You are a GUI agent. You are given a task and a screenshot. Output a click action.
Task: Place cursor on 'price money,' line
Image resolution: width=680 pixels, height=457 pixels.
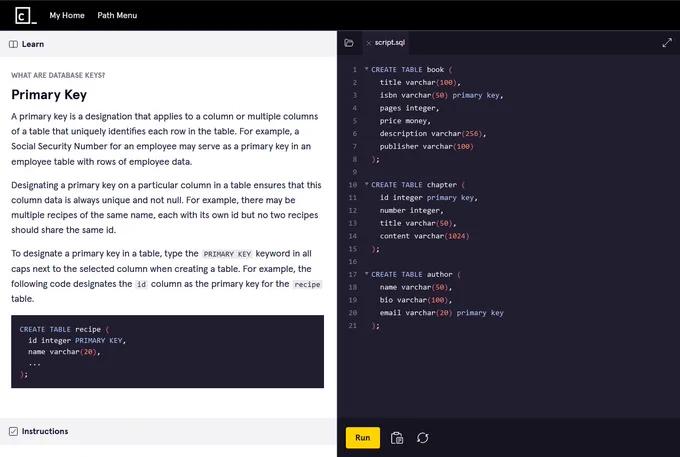405,121
